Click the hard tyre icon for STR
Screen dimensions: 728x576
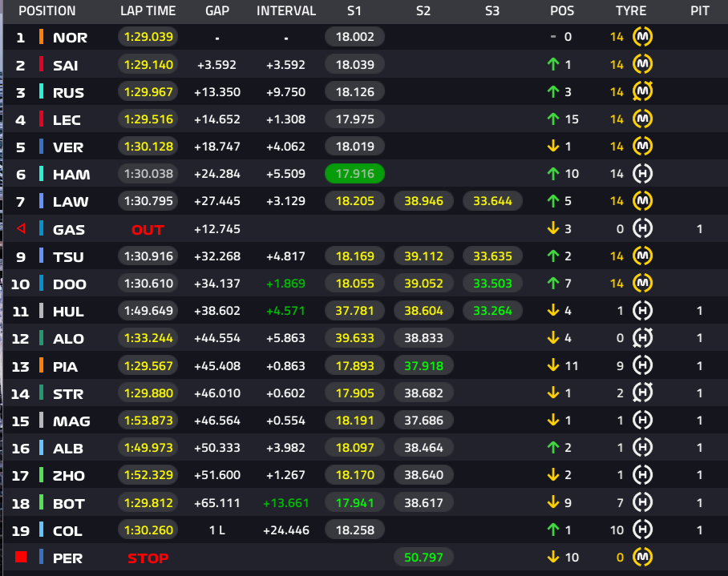pos(642,393)
